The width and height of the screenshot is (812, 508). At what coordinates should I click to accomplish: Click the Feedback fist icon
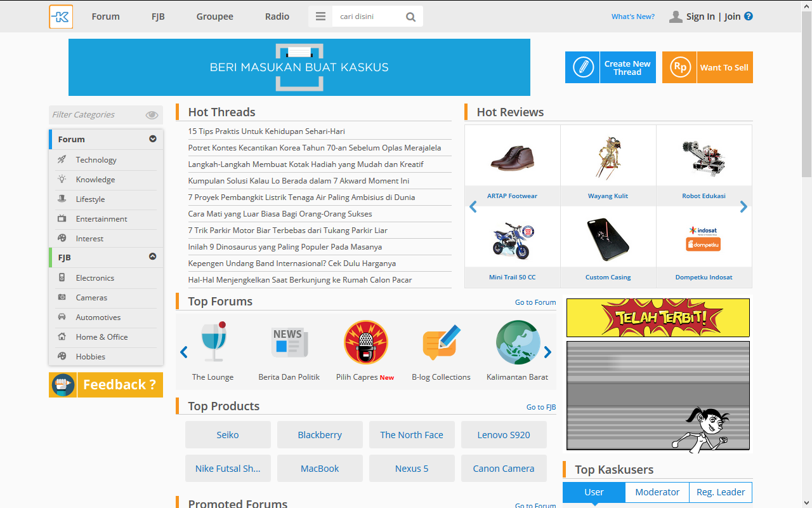point(63,385)
